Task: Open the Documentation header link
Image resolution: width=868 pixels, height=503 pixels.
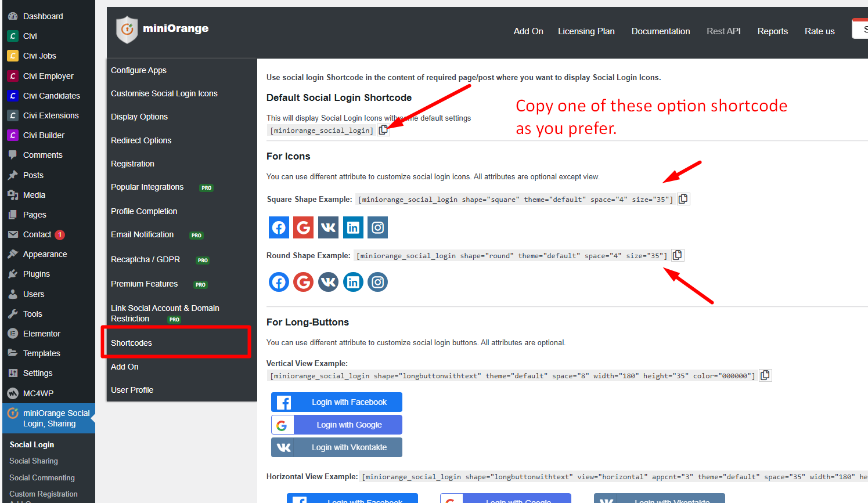Action: click(661, 31)
